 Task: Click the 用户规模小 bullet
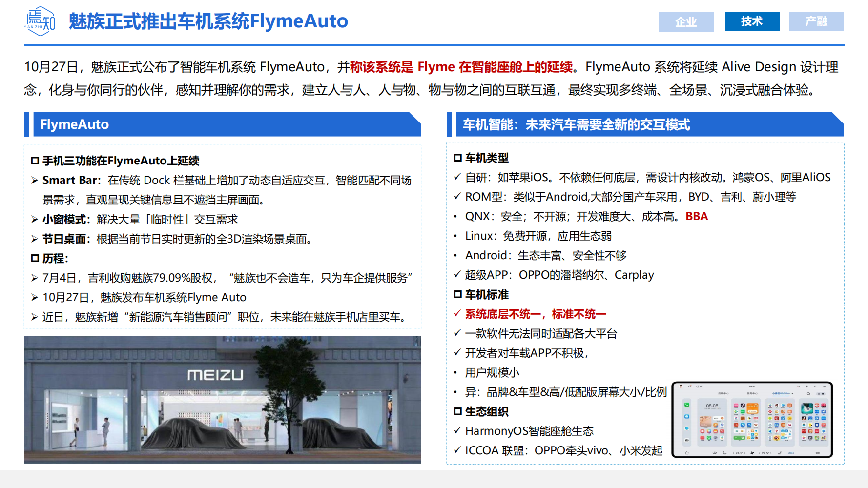click(486, 373)
